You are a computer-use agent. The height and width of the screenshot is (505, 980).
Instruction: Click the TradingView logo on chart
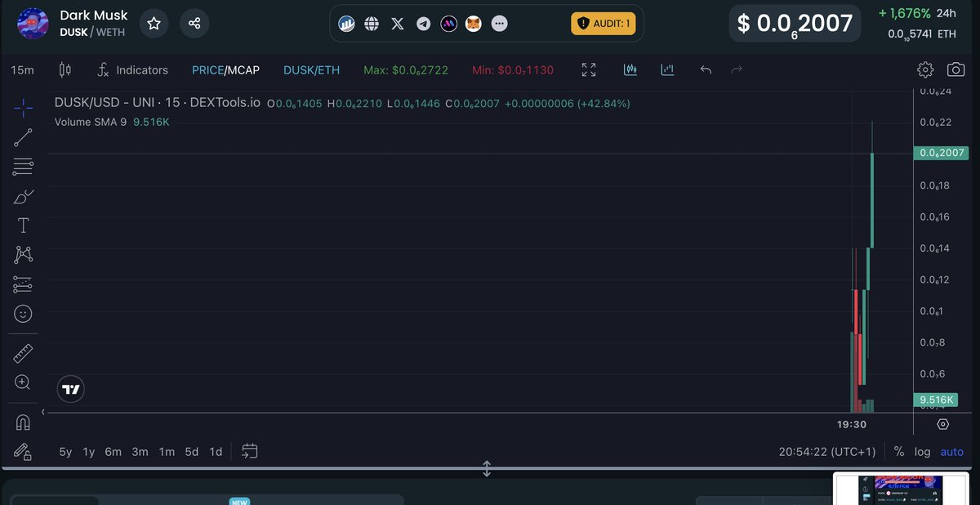71,390
